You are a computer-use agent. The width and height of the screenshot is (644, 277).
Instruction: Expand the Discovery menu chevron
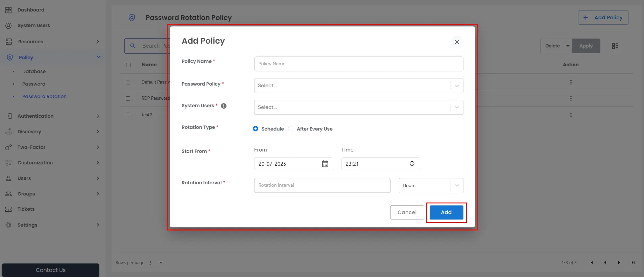(98, 132)
